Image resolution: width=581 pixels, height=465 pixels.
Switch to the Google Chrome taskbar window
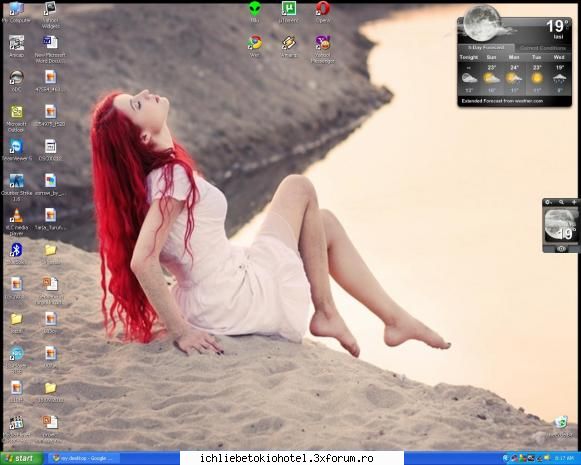[x=84, y=458]
